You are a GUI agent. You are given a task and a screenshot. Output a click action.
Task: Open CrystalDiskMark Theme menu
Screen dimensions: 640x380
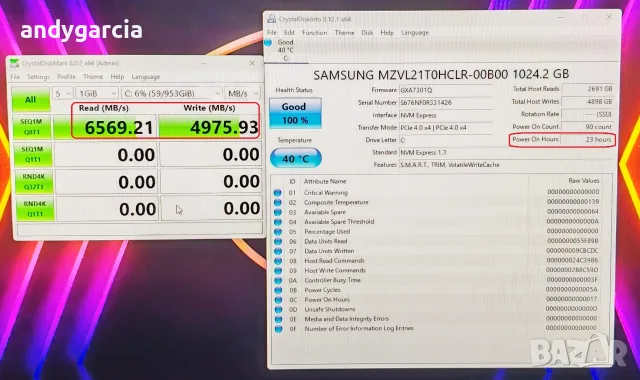(x=93, y=77)
